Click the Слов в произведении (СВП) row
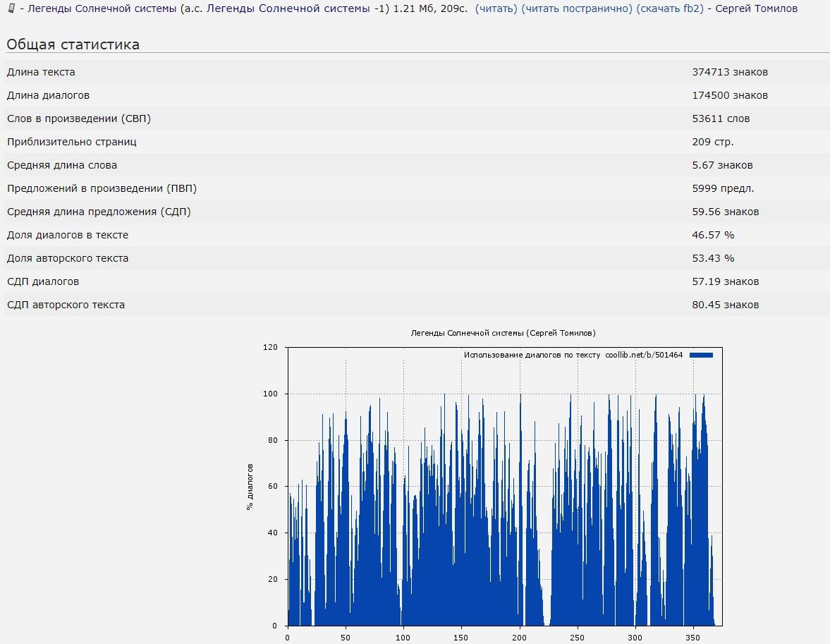The image size is (830, 644). pyautogui.click(x=79, y=119)
